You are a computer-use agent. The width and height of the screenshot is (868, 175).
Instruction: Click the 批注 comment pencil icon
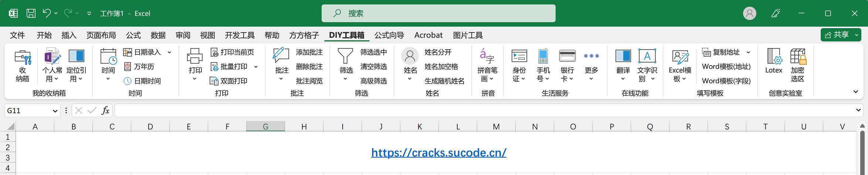[281, 55]
